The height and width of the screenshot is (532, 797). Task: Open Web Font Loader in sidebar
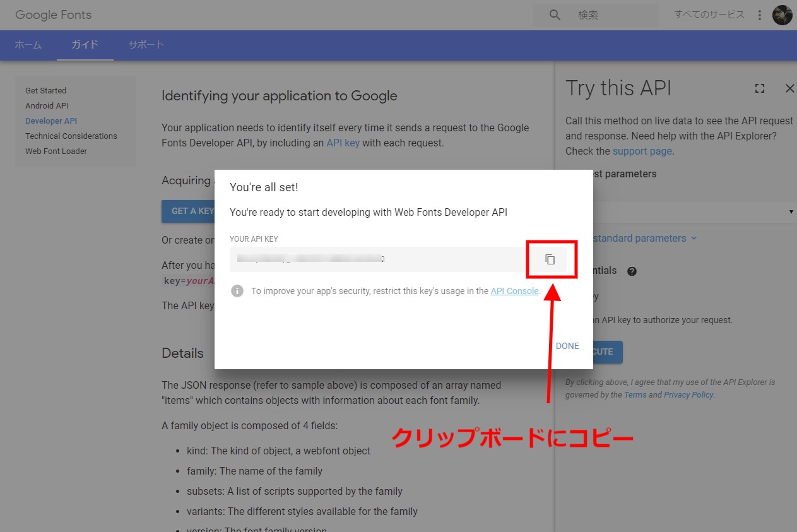pos(56,151)
